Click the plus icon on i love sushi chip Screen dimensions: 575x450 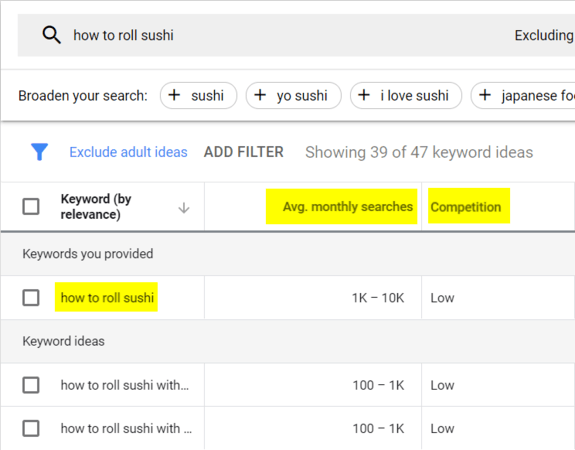point(364,95)
